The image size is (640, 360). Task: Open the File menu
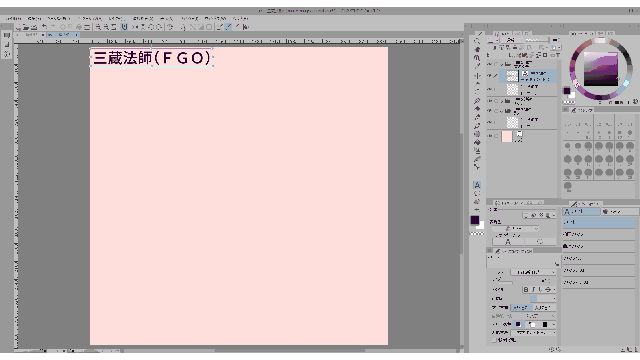pos(13,18)
